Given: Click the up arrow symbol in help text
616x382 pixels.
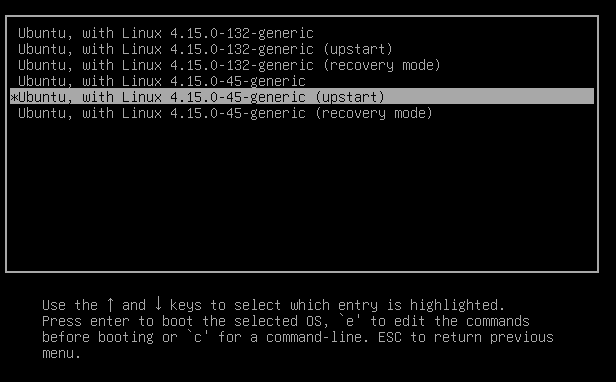Looking at the screenshot, I should 110,304.
